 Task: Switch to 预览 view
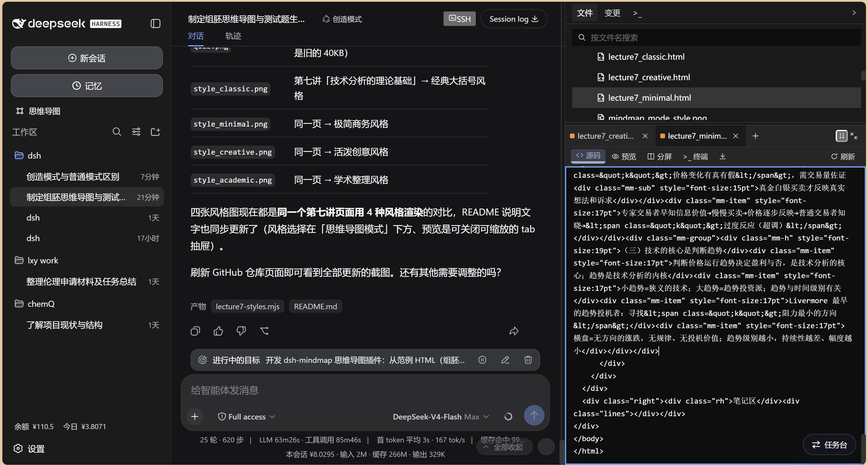pos(624,157)
